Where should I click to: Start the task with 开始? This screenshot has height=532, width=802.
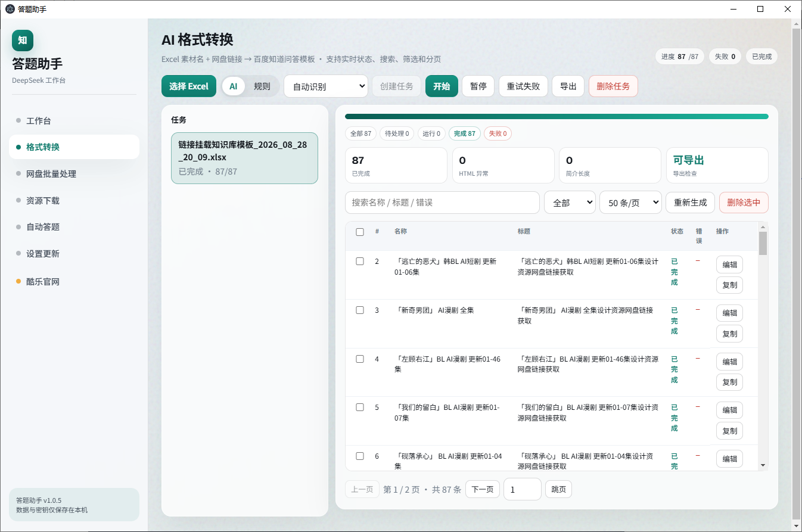tap(442, 86)
